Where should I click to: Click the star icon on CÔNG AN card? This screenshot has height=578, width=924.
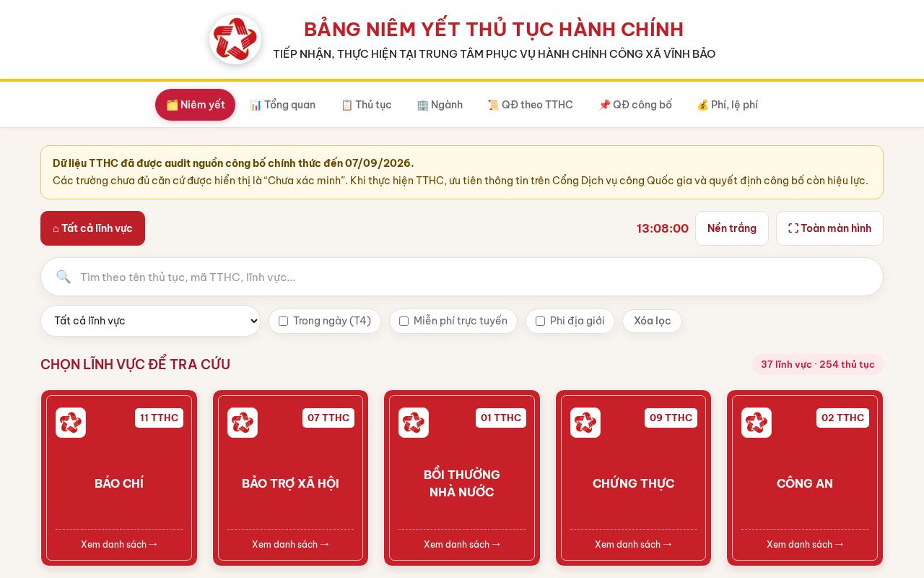point(757,423)
